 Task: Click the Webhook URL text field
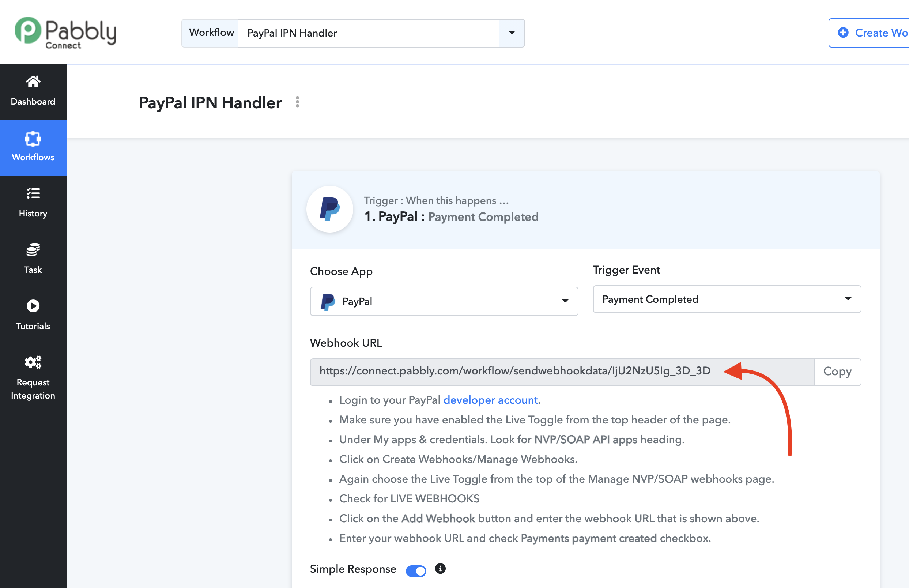tap(562, 372)
